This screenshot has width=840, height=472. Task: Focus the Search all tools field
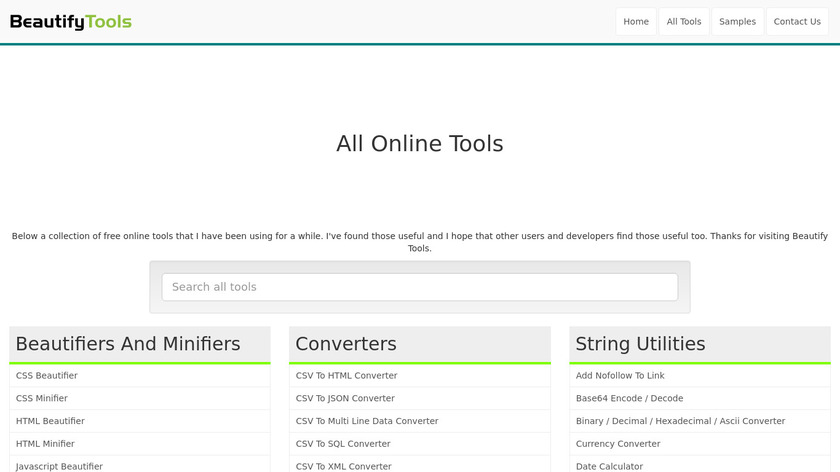[x=419, y=287]
